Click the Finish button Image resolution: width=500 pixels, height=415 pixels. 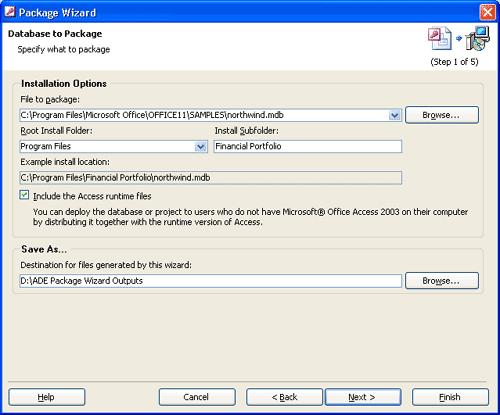pyautogui.click(x=450, y=397)
